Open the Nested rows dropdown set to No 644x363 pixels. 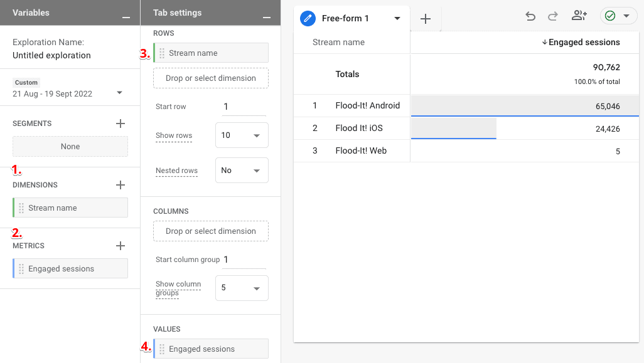point(242,170)
